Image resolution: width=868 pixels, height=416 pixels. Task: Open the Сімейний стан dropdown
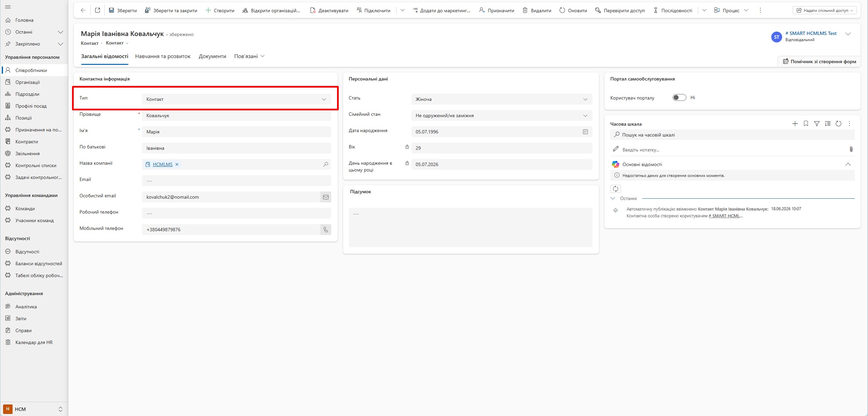[502, 115]
